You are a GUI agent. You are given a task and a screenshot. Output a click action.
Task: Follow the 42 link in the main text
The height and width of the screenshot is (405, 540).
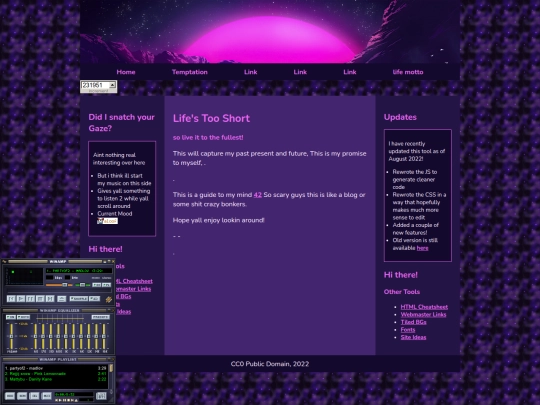258,195
